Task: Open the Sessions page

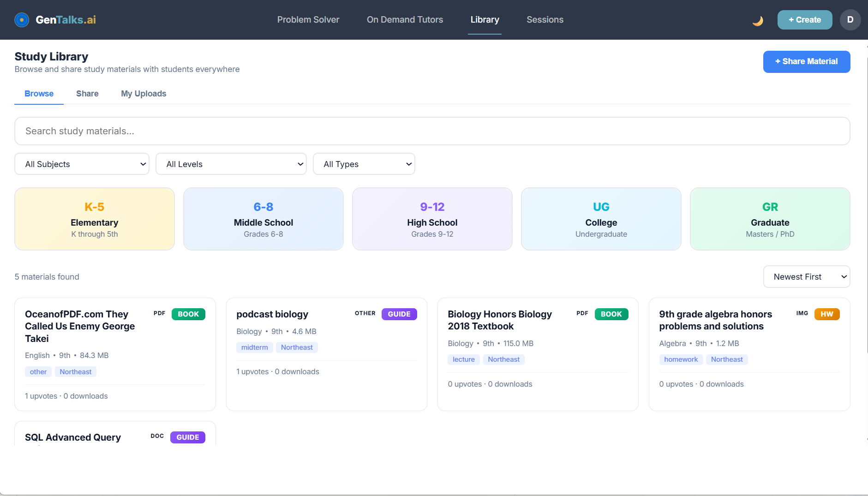Action: pyautogui.click(x=545, y=20)
